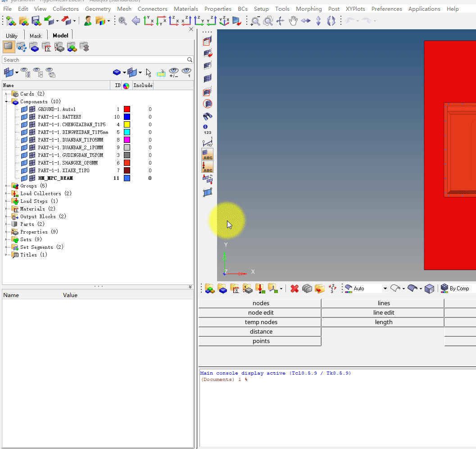Toggle mesh visibility of PART-1-1.BATTERY

point(32,117)
